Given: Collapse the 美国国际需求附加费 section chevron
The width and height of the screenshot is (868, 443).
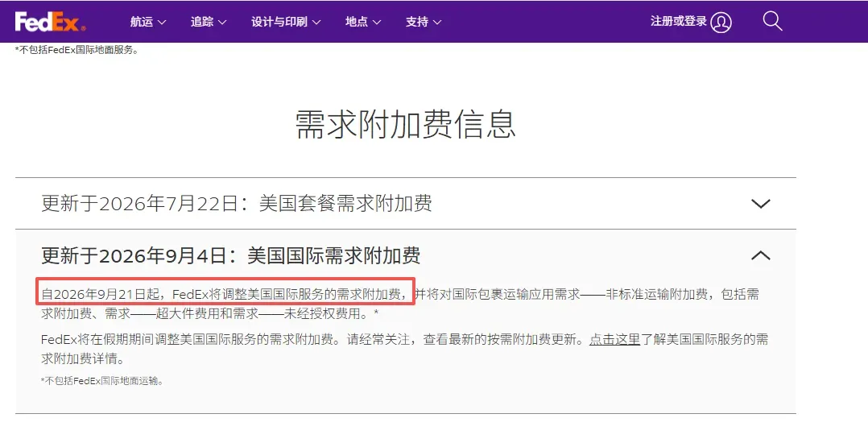Looking at the screenshot, I should (761, 255).
